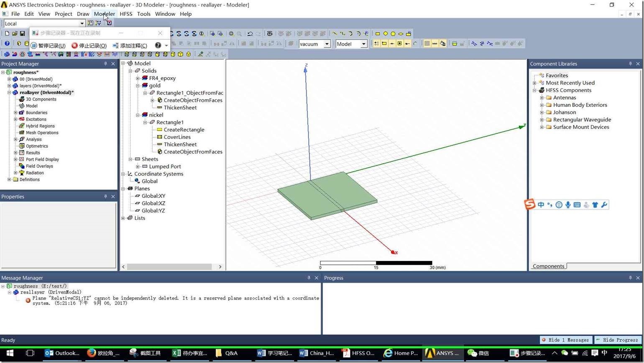Viewport: 644px width, 363px height.
Task: Click the Sogou wrench settings icon
Action: coord(604,205)
